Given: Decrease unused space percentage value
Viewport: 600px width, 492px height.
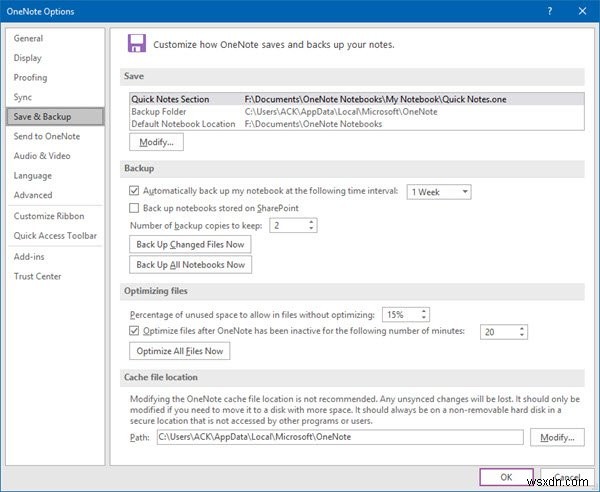Looking at the screenshot, I should [424, 318].
